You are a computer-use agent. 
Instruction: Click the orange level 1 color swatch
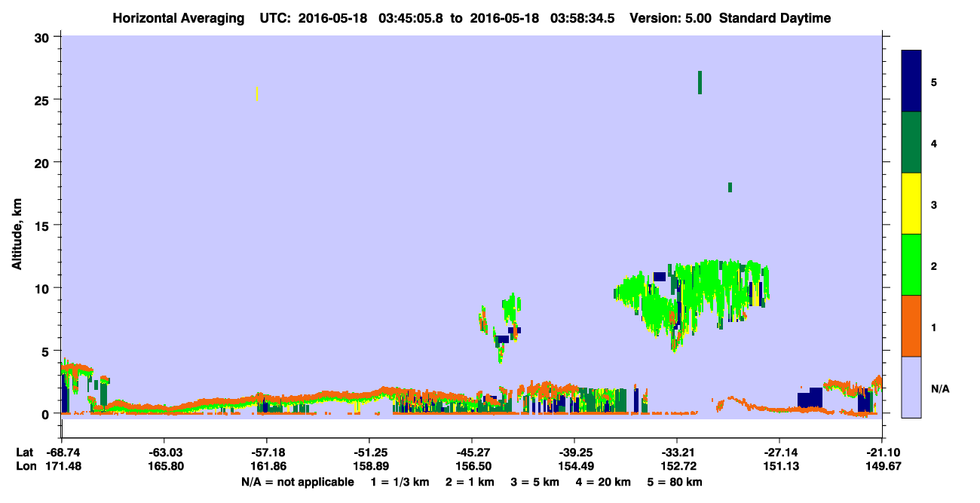pyautogui.click(x=911, y=326)
